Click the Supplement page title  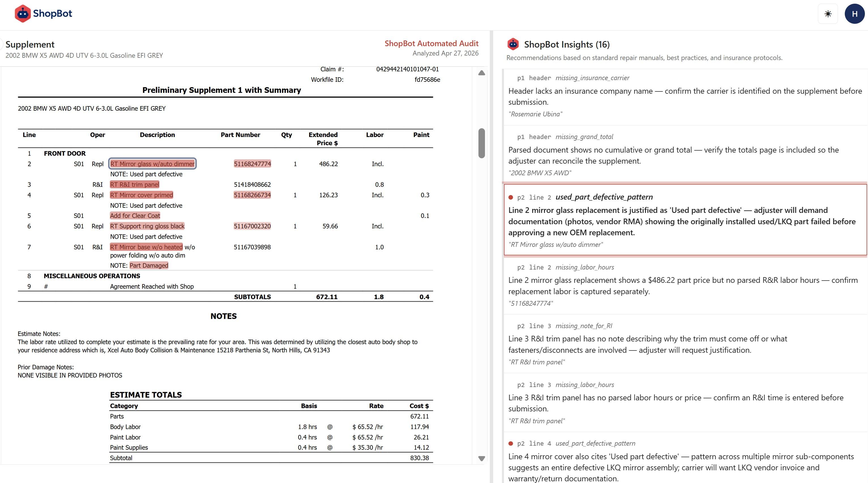(30, 44)
